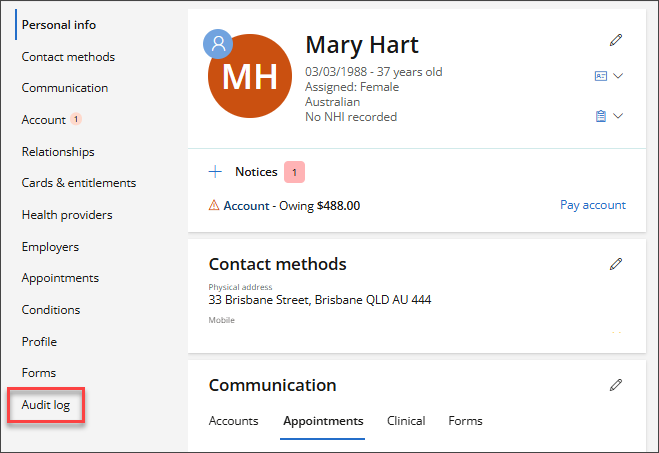The width and height of the screenshot is (659, 453).
Task: Click the clipboard icon
Action: [600, 116]
